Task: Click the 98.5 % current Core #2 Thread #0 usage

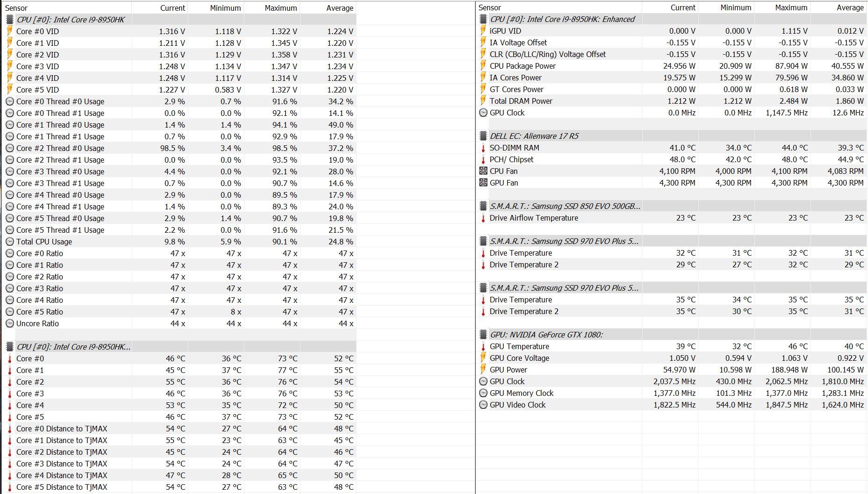Action: [172, 148]
